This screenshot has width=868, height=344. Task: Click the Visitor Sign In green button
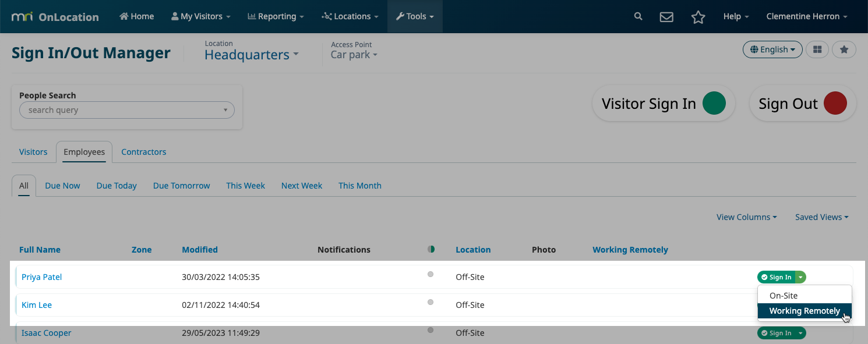point(664,104)
